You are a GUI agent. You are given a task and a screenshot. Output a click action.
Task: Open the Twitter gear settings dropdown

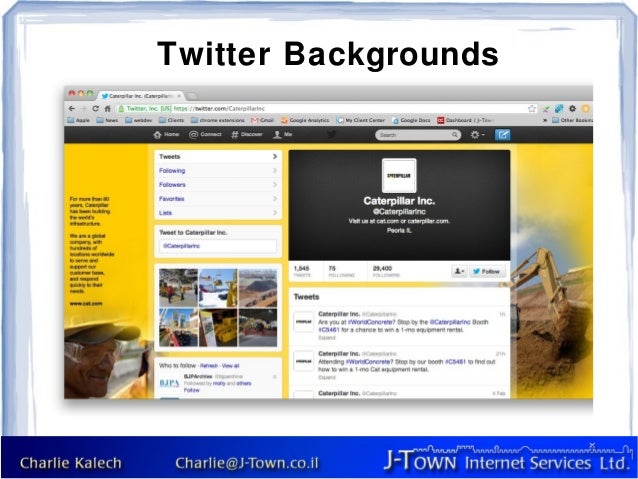click(x=477, y=135)
